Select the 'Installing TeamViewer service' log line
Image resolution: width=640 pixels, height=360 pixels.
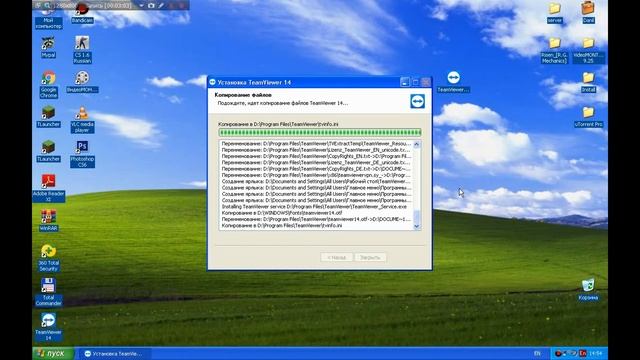point(314,207)
